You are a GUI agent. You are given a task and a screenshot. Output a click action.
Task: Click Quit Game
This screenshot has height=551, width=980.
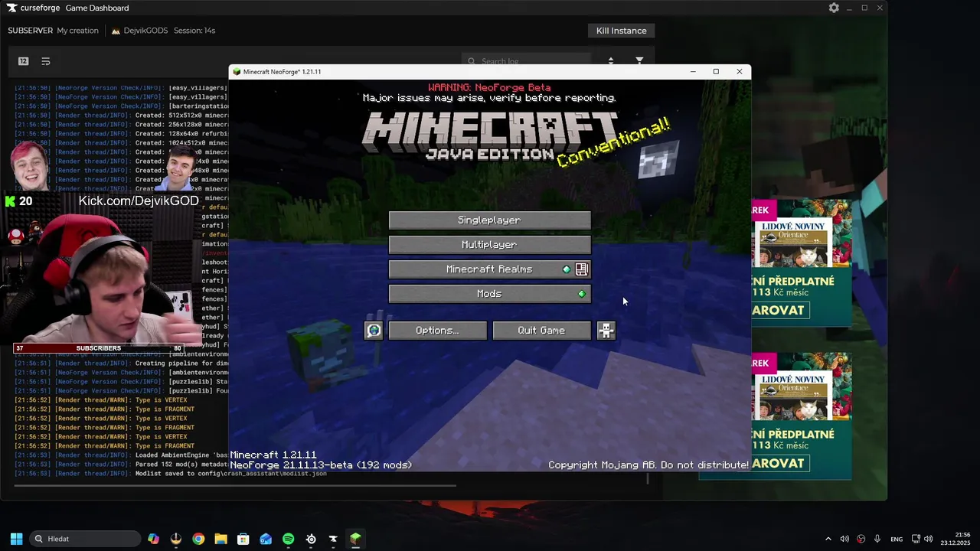coord(542,331)
